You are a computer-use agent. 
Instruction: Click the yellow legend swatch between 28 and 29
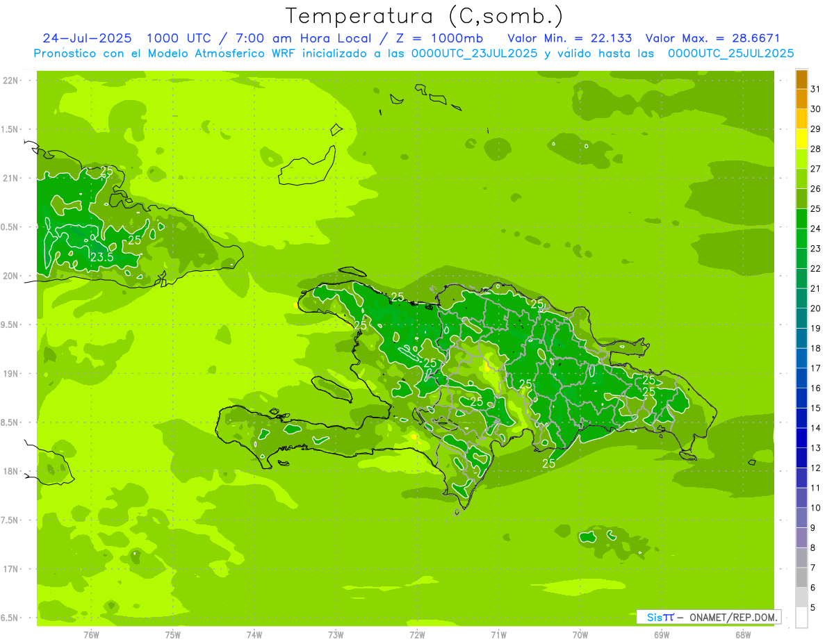[801, 139]
